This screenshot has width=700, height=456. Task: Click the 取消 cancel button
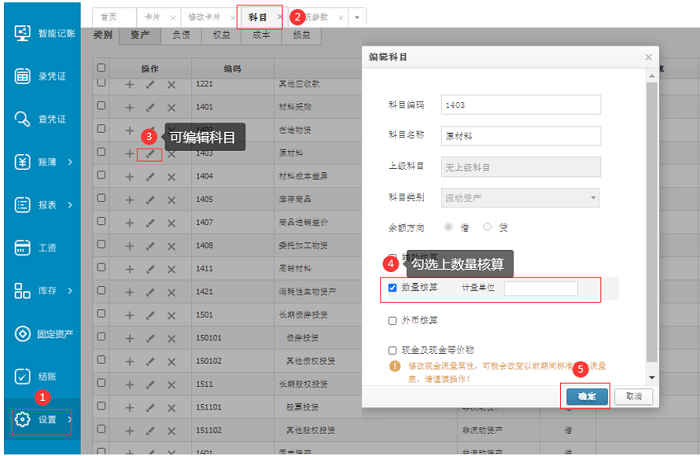(632, 396)
